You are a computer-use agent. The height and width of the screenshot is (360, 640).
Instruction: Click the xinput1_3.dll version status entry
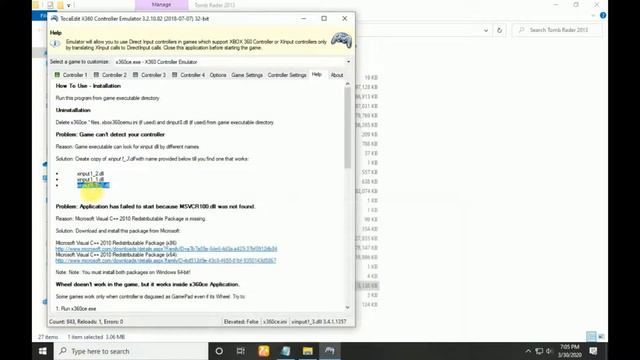(x=319, y=322)
